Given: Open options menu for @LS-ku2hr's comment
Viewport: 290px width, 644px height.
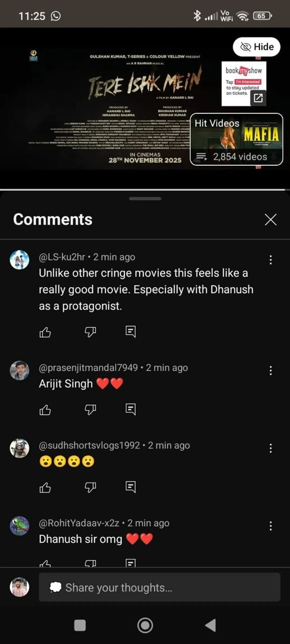Looking at the screenshot, I should [271, 260].
